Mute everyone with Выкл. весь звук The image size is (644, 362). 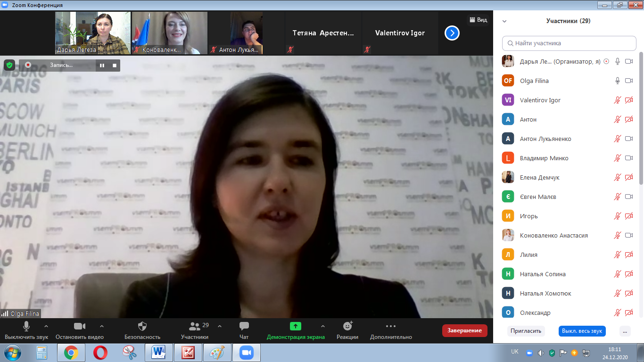pyautogui.click(x=582, y=331)
